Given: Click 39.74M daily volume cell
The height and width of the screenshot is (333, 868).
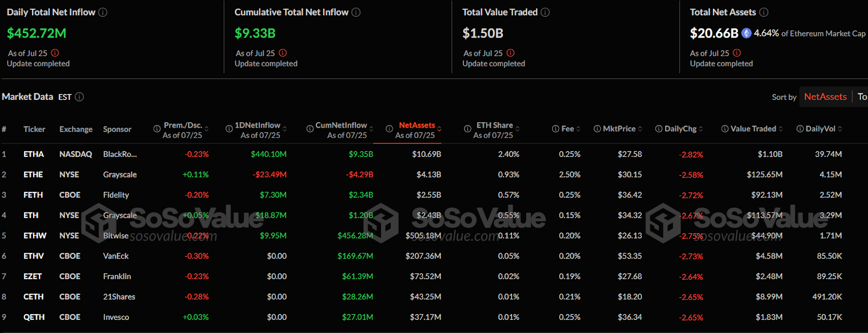Looking at the screenshot, I should [x=828, y=154].
